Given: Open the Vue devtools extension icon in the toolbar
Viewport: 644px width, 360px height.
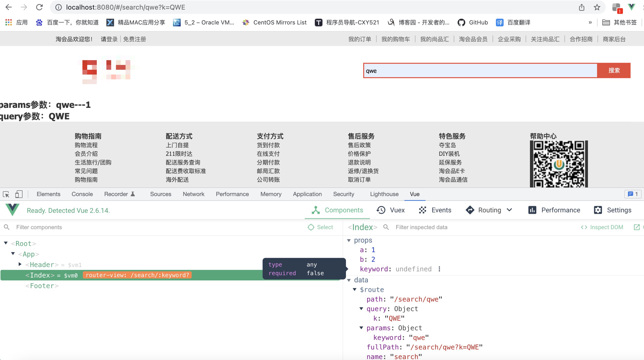Looking at the screenshot, I should (632, 7).
